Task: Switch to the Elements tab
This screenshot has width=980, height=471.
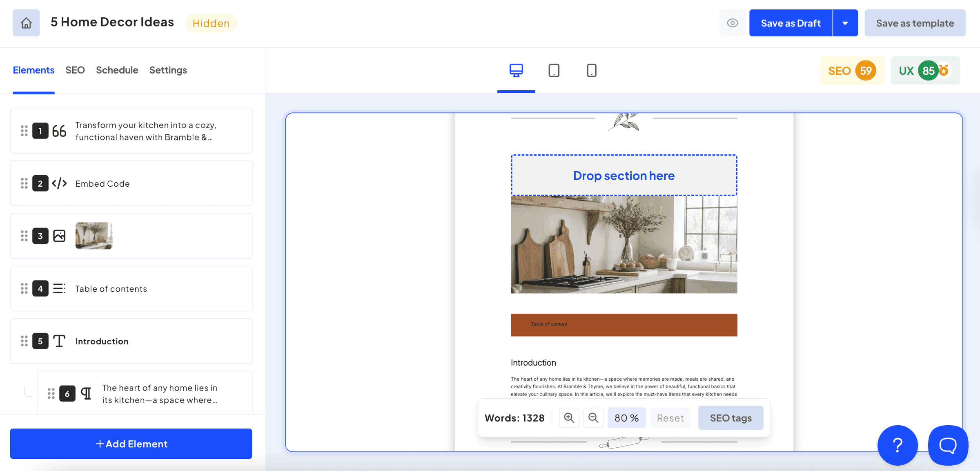Action: tap(33, 70)
